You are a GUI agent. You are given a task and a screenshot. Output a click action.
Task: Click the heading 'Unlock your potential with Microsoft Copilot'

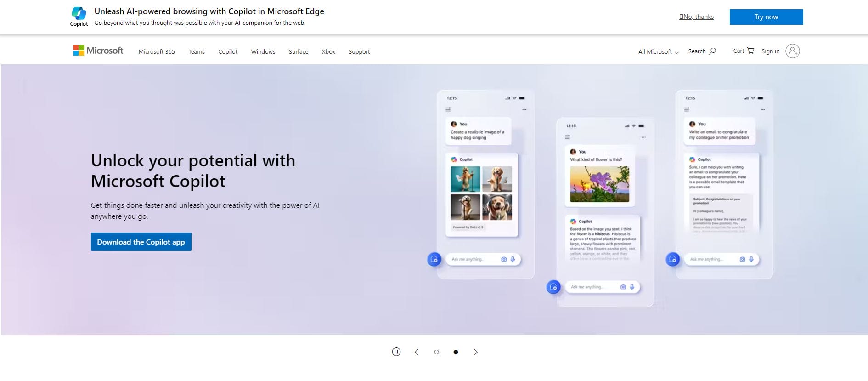coord(193,171)
